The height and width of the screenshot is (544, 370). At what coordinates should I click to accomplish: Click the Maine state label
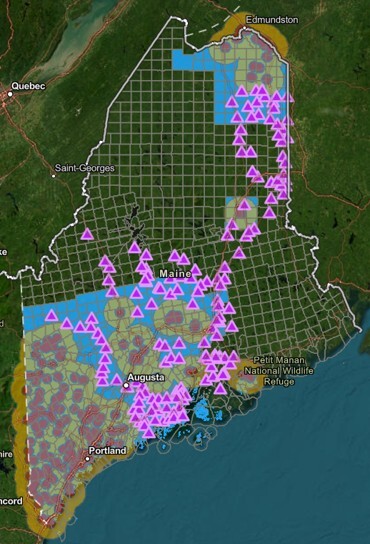point(175,274)
